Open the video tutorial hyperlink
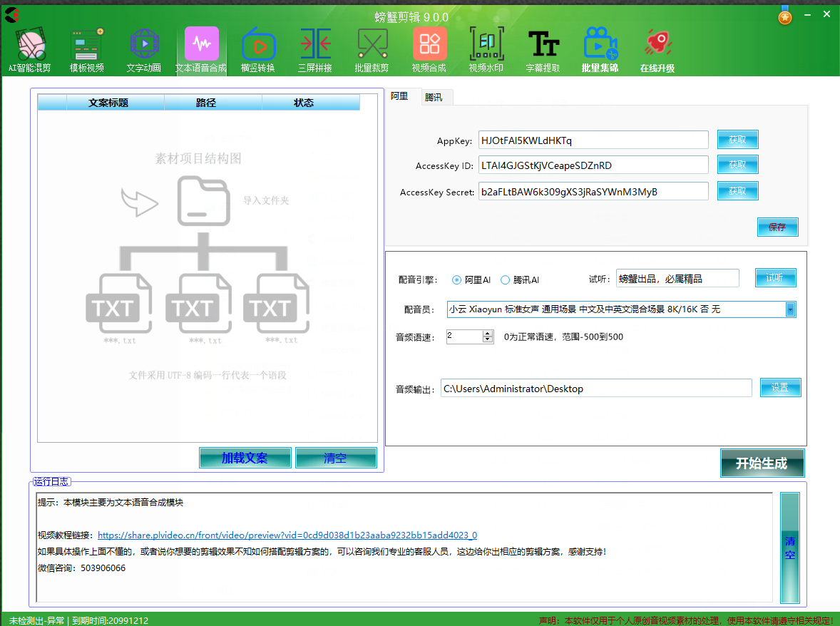The image size is (840, 626). coord(287,535)
